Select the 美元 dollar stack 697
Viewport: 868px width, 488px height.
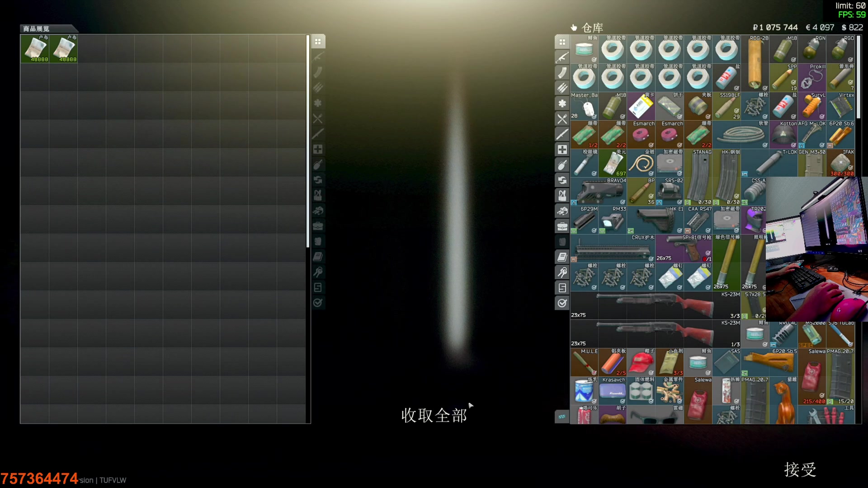[613, 163]
